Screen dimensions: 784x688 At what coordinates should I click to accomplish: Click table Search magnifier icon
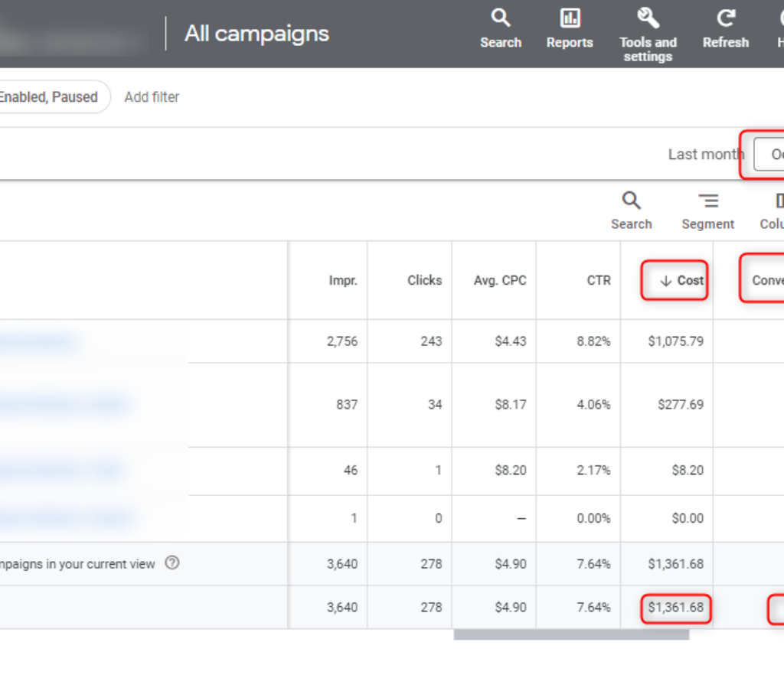pos(631,201)
